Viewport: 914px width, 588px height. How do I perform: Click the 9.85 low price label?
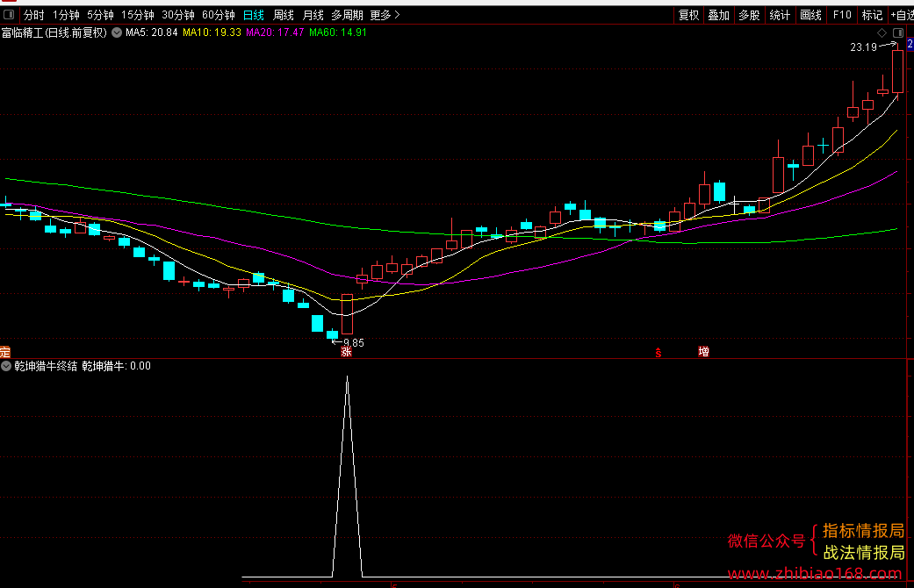click(353, 343)
